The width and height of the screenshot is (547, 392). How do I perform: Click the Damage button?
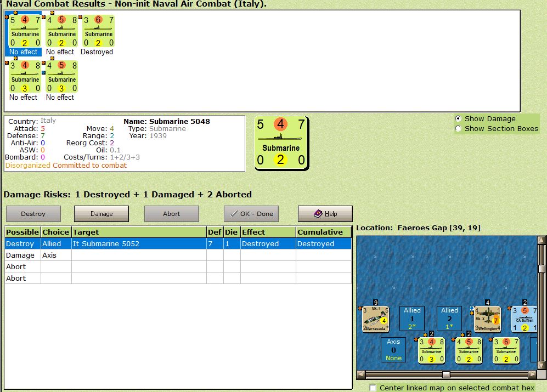pyautogui.click(x=101, y=214)
